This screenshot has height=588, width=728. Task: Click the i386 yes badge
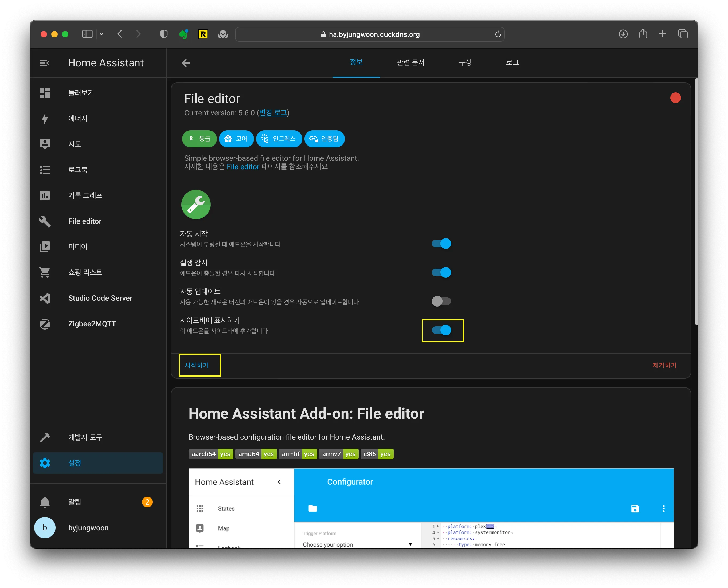coord(377,454)
